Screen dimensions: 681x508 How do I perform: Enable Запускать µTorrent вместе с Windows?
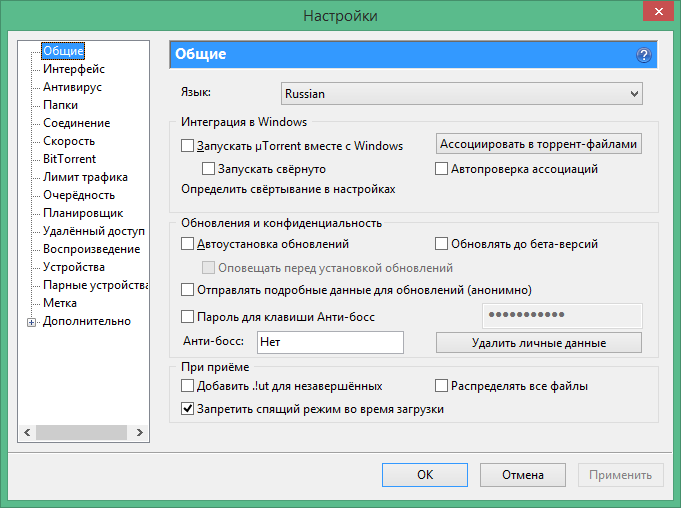point(187,145)
